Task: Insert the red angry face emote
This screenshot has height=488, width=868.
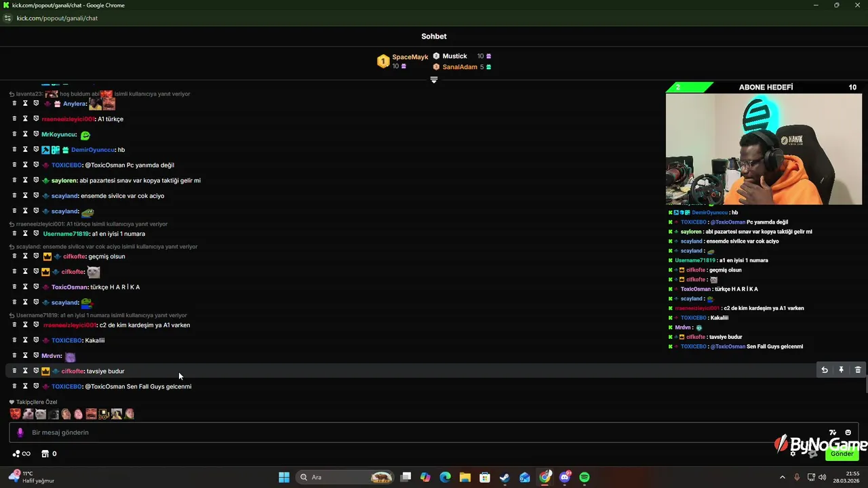Action: [16, 413]
